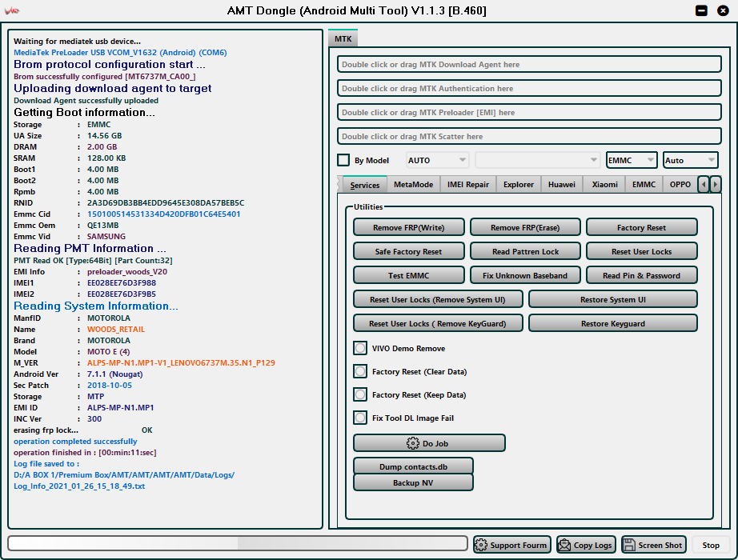Screen dimensions: 738x560
Task: Click the gear icon on Do Job button
Action: [412, 443]
